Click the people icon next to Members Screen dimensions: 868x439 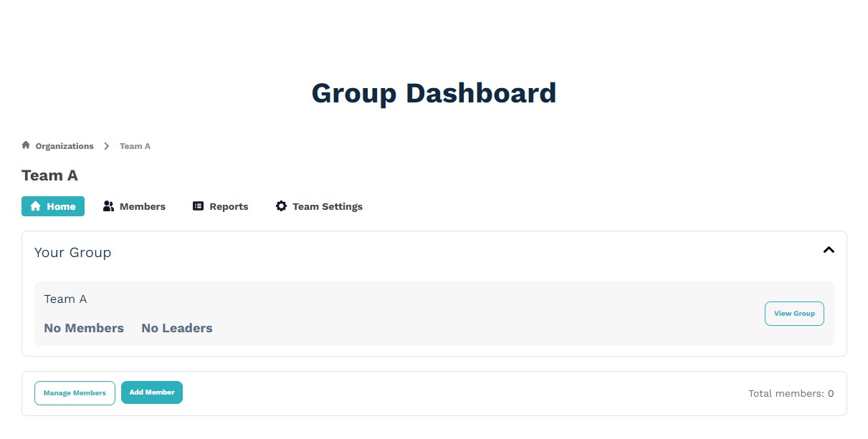tap(108, 206)
